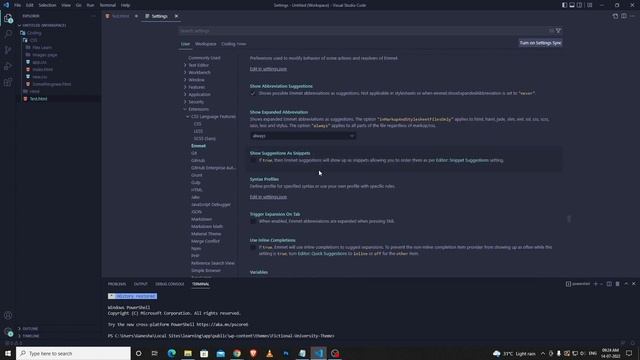Add a new terminal with the plus icon
This screenshot has height=360, width=640.
(x=596, y=284)
